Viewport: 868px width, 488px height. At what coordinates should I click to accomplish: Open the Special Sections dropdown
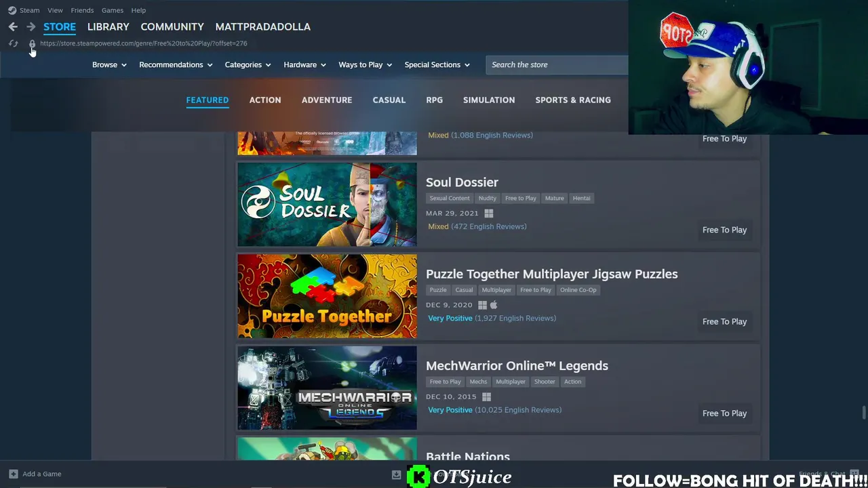click(x=437, y=64)
